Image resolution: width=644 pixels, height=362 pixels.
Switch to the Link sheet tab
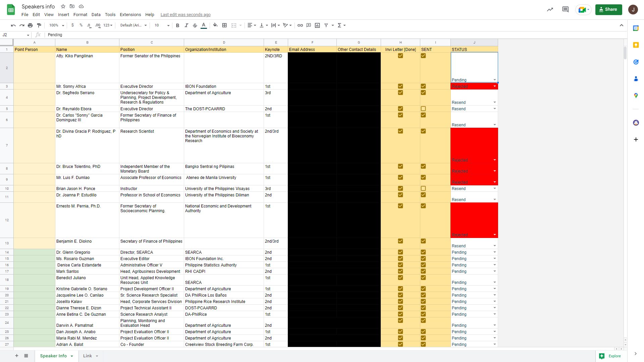click(87, 356)
